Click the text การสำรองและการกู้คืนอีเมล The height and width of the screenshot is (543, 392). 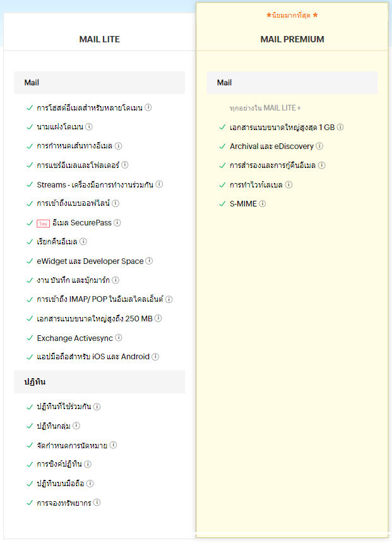coord(273,165)
